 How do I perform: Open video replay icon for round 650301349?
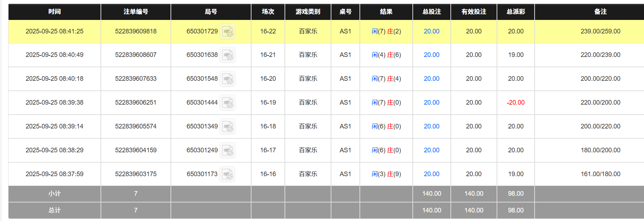tap(227, 127)
